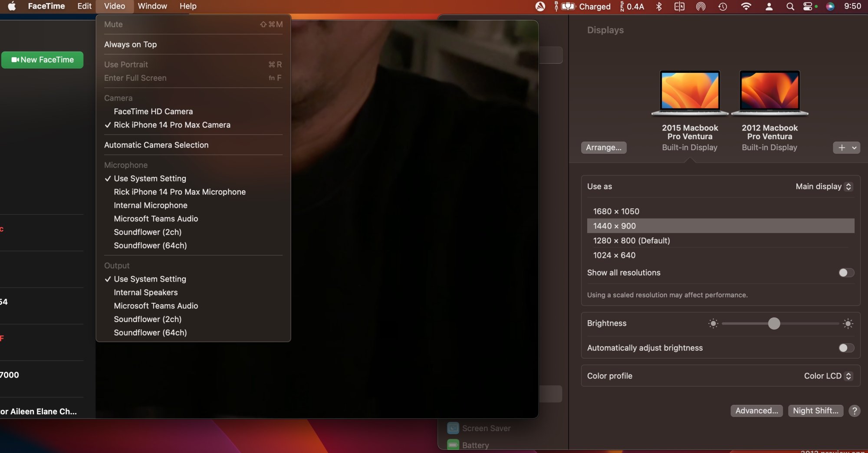Select the 1280 × 800 (Default) resolution
The height and width of the screenshot is (453, 868).
point(720,240)
